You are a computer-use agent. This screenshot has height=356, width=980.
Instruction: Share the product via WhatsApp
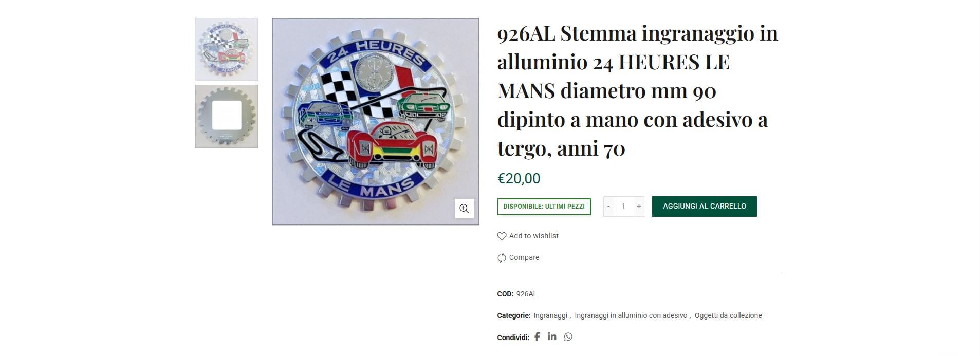pos(568,337)
